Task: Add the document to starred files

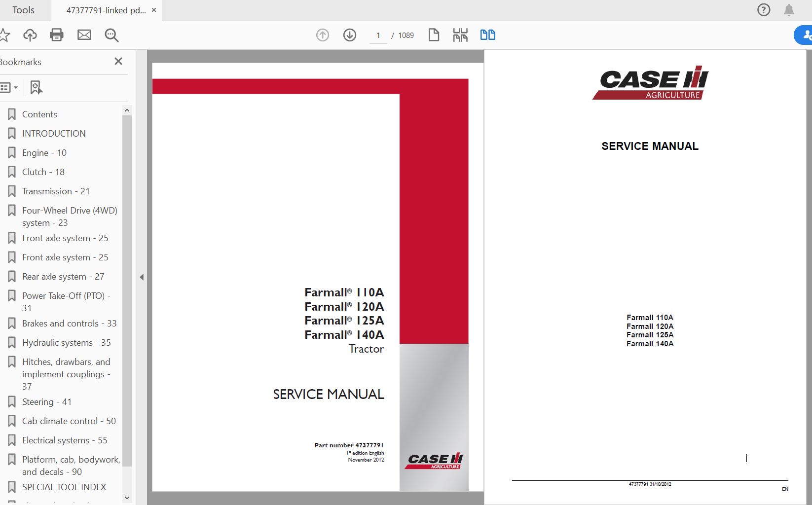Action: click(5, 35)
